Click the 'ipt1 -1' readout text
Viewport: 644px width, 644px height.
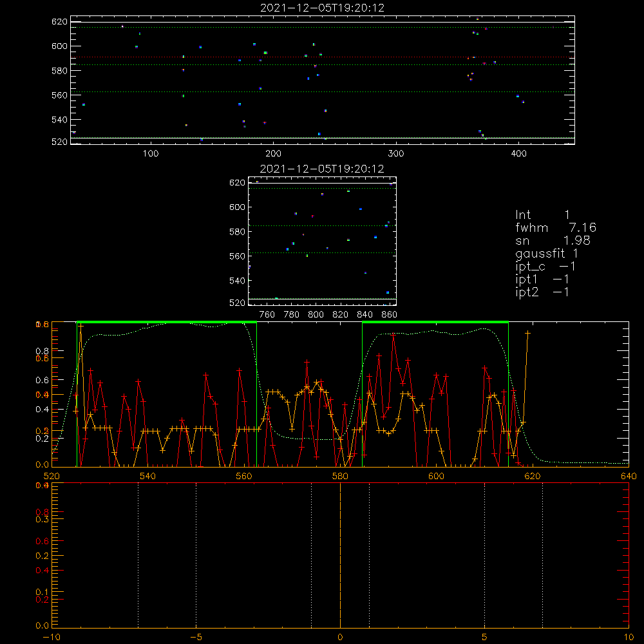pyautogui.click(x=542, y=279)
